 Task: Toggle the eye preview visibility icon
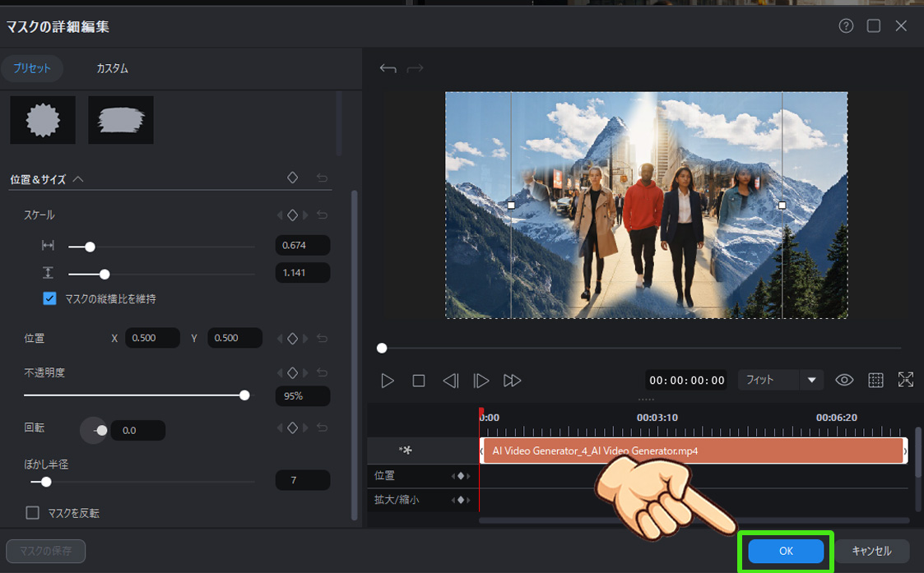coord(844,380)
